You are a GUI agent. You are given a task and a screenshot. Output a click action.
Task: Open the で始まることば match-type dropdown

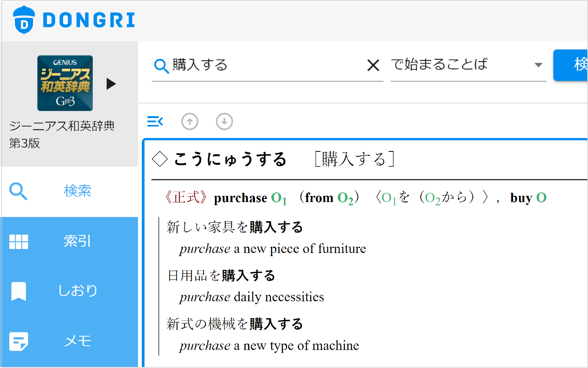468,65
